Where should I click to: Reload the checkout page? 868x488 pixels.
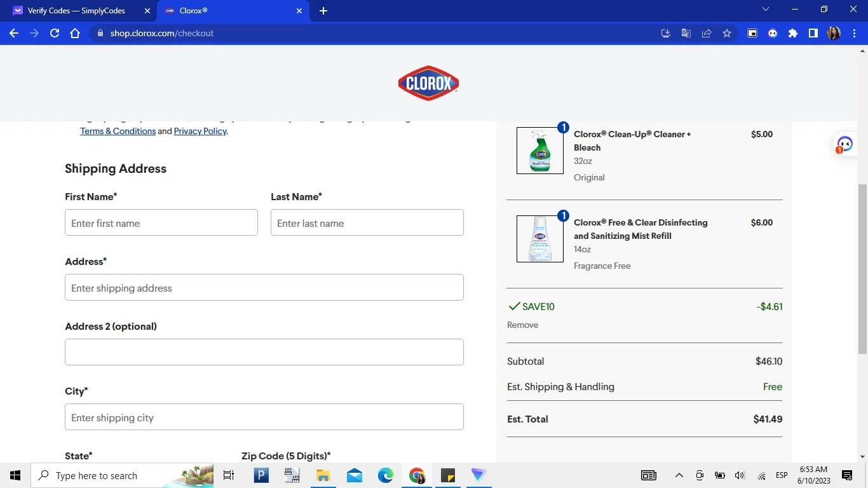click(55, 33)
